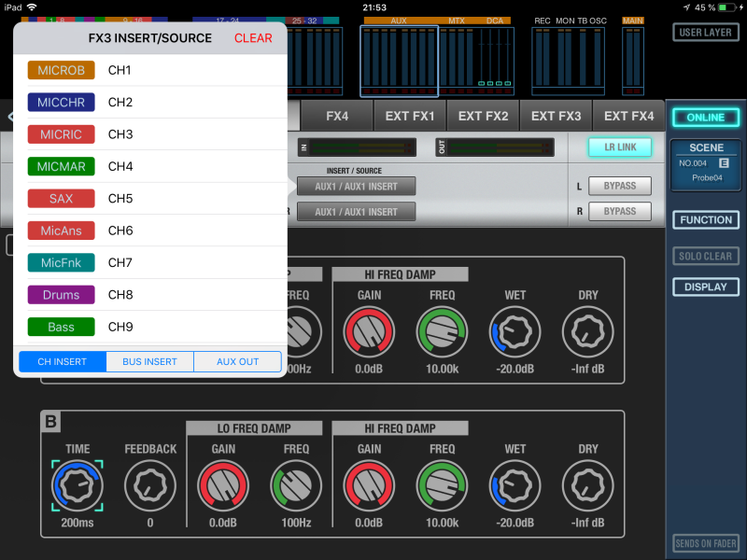Screen dimensions: 747x560
Task: Select the orange MICROB channel label
Action: (x=62, y=71)
